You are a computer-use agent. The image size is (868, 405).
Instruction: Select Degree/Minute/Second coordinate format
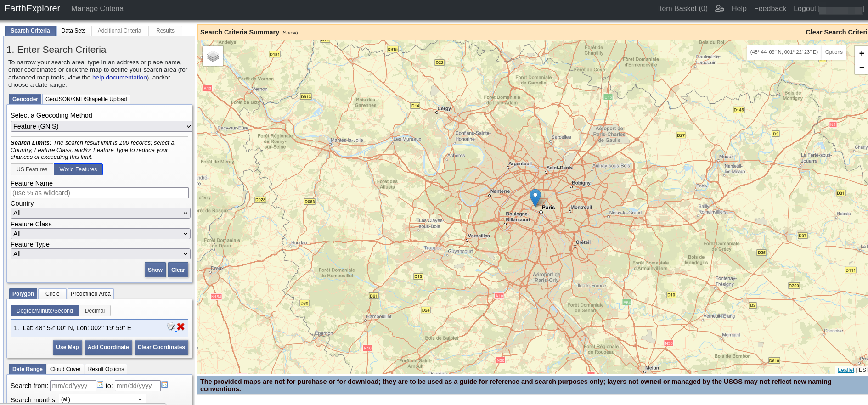[45, 311]
